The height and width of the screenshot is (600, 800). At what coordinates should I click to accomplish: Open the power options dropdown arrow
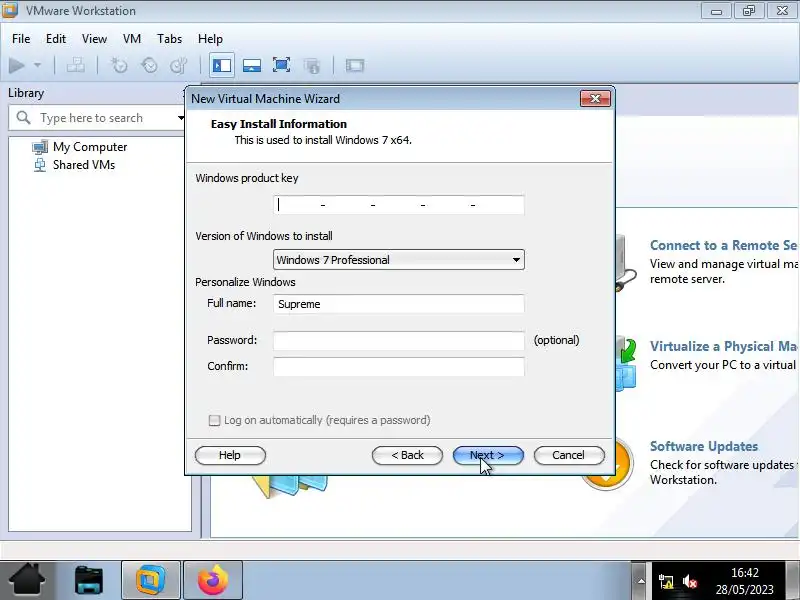click(37, 65)
